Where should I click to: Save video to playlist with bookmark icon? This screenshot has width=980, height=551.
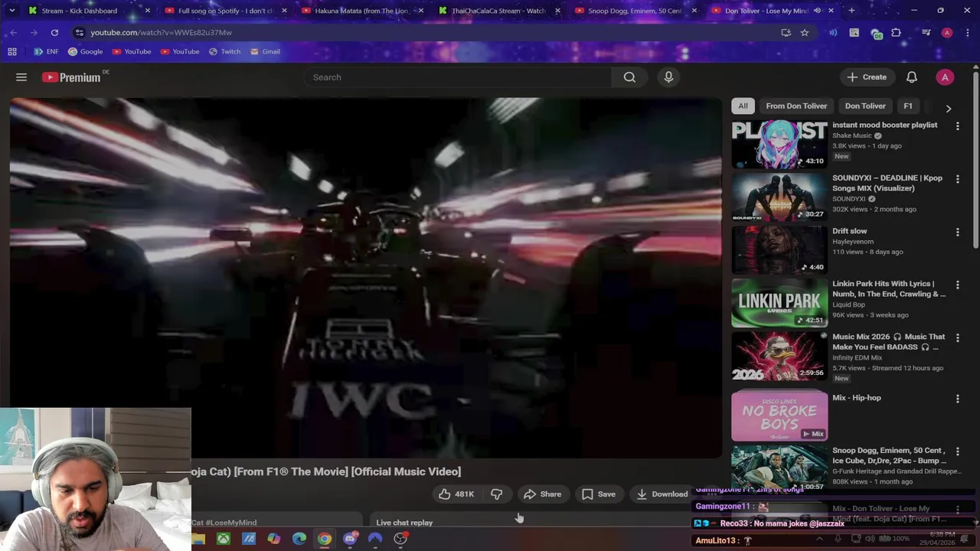[x=598, y=494]
